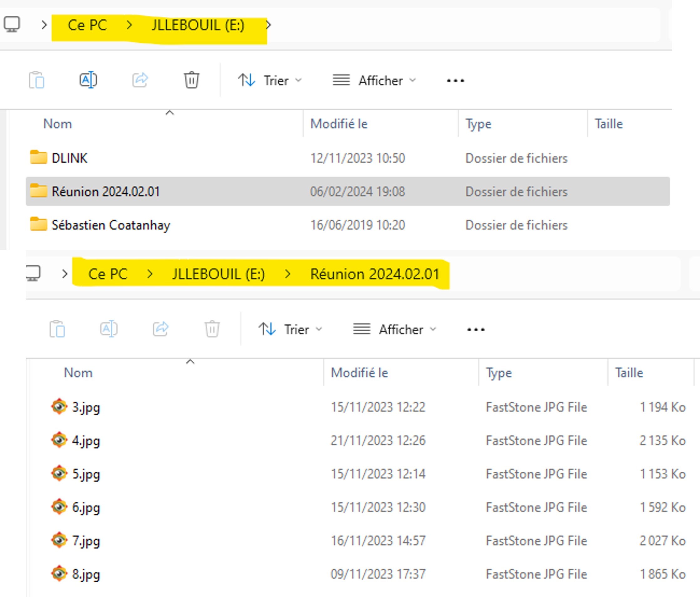The width and height of the screenshot is (700, 597).
Task: Click Paste icon in lower window toolbar
Action: point(57,329)
